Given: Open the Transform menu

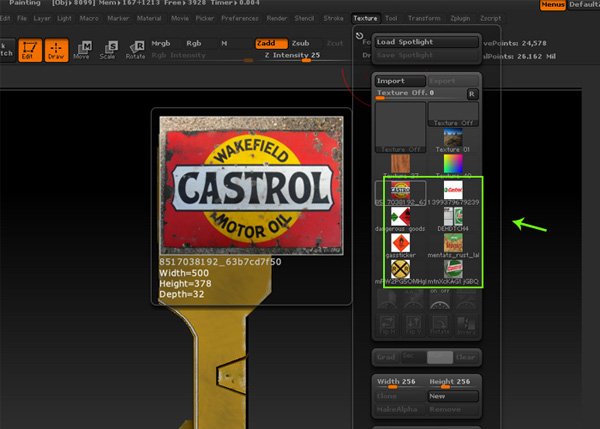Looking at the screenshot, I should click(424, 18).
